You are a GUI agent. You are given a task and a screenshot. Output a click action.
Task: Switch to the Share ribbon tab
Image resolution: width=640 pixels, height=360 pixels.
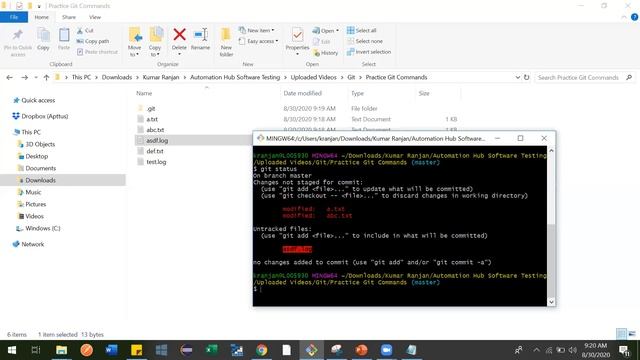[69, 17]
